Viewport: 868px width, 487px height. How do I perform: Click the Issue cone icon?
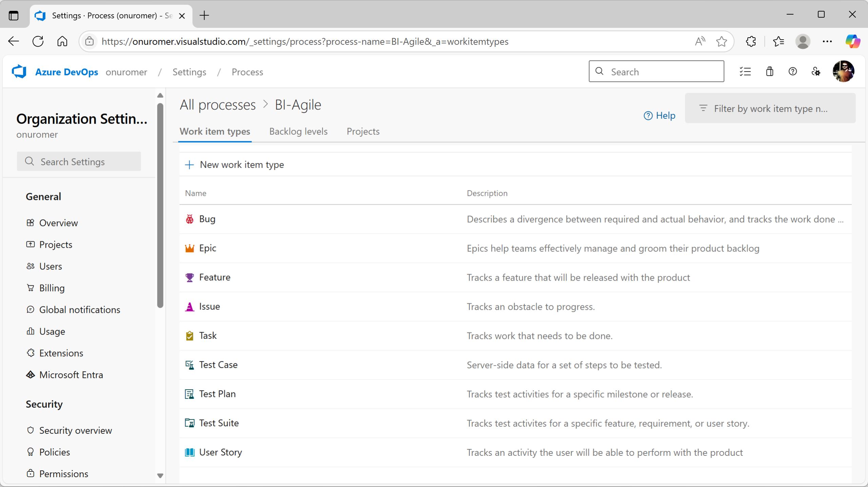click(190, 307)
